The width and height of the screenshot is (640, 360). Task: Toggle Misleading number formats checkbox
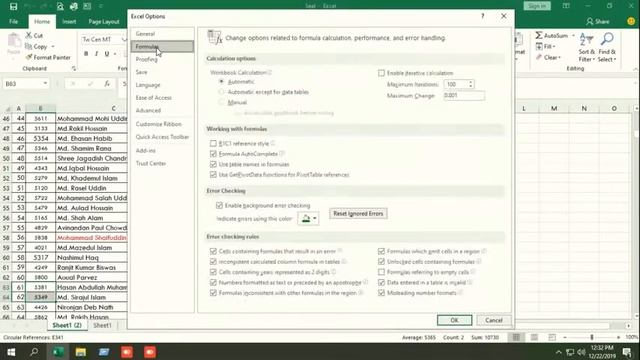pos(381,293)
